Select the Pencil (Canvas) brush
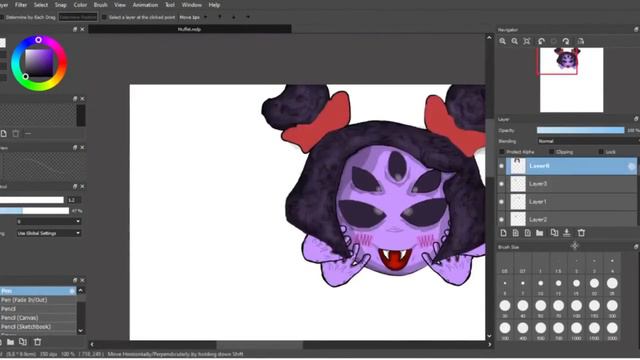This screenshot has height=360, width=640. pos(38,318)
